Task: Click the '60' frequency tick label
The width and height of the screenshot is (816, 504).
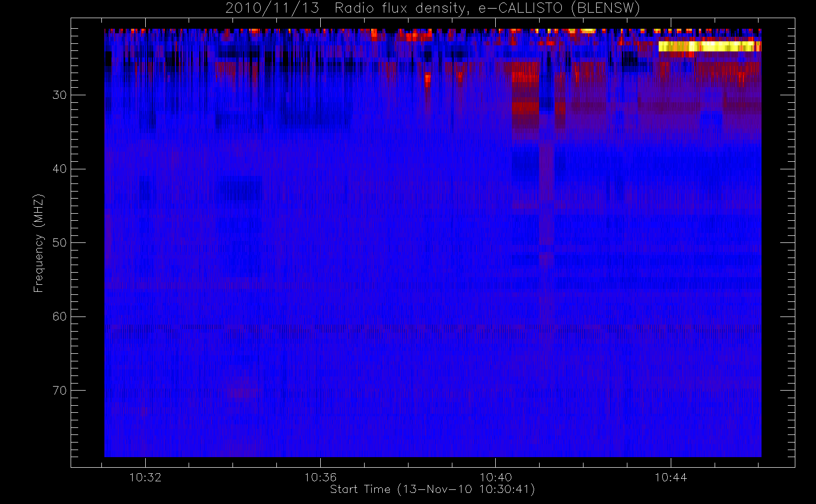Action: pos(60,317)
